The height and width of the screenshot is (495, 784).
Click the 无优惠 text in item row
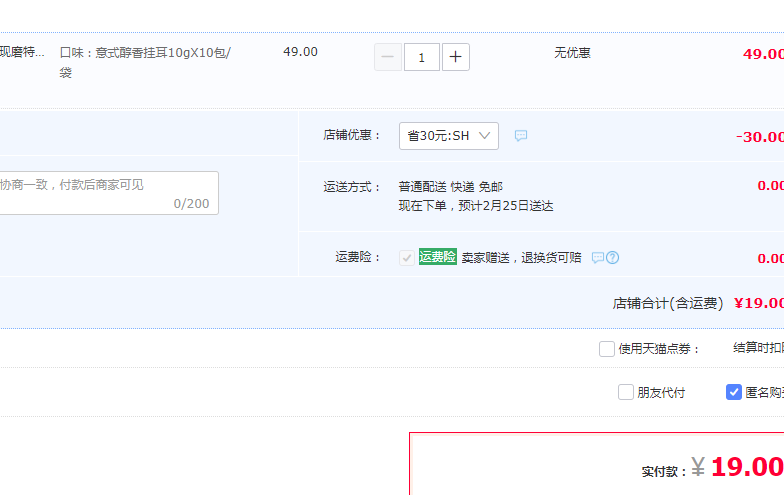572,53
